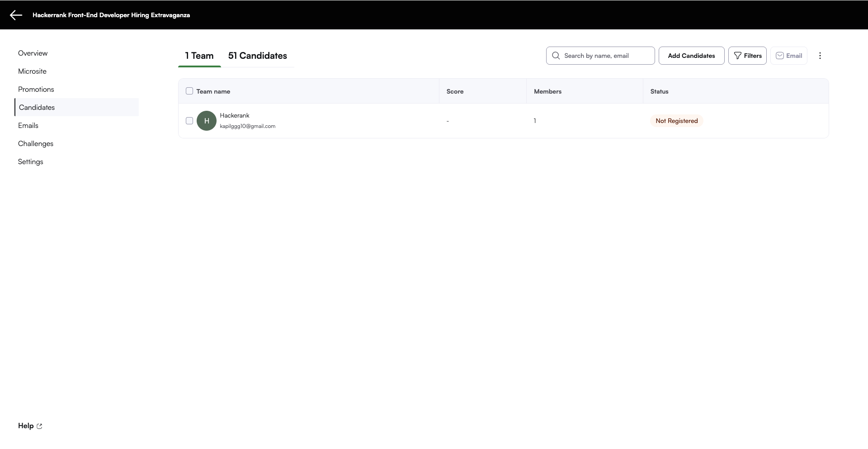Open Challenges from the sidebar
The width and height of the screenshot is (868, 449).
point(36,143)
